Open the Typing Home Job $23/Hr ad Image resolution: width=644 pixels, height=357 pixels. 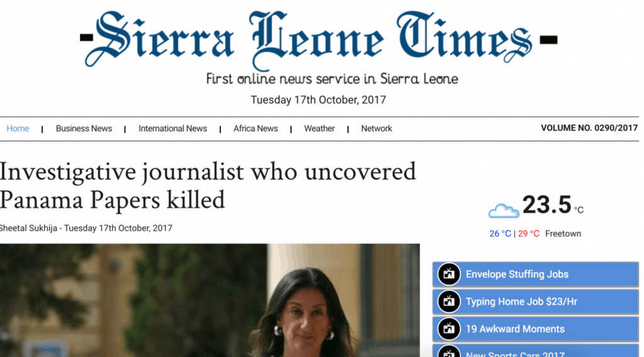[536, 302]
